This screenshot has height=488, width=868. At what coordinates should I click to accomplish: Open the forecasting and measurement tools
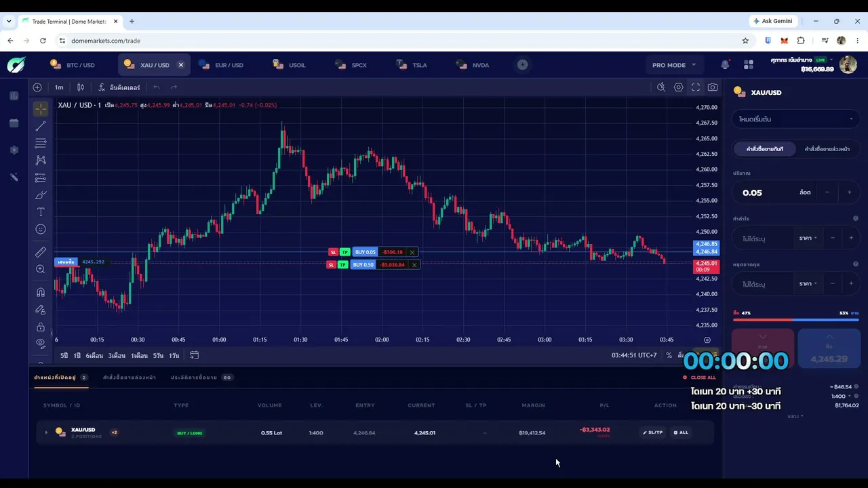coord(41,178)
